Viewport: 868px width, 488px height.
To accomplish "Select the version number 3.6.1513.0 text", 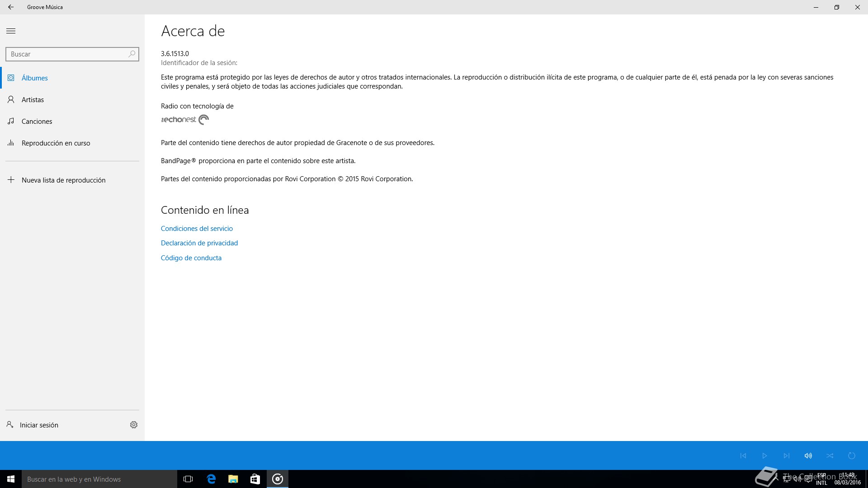I will pos(175,54).
